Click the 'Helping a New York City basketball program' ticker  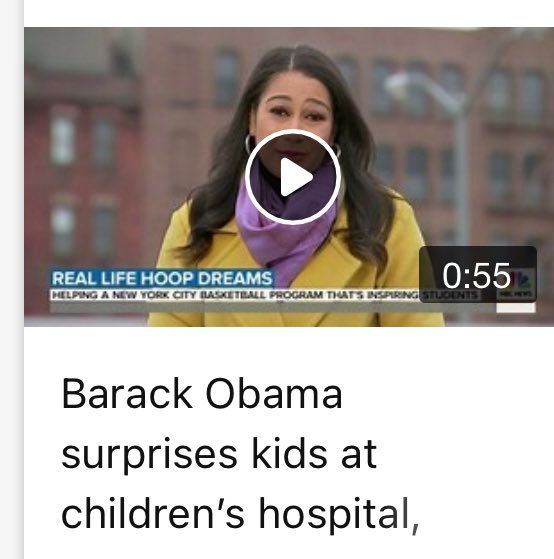[x=235, y=295]
